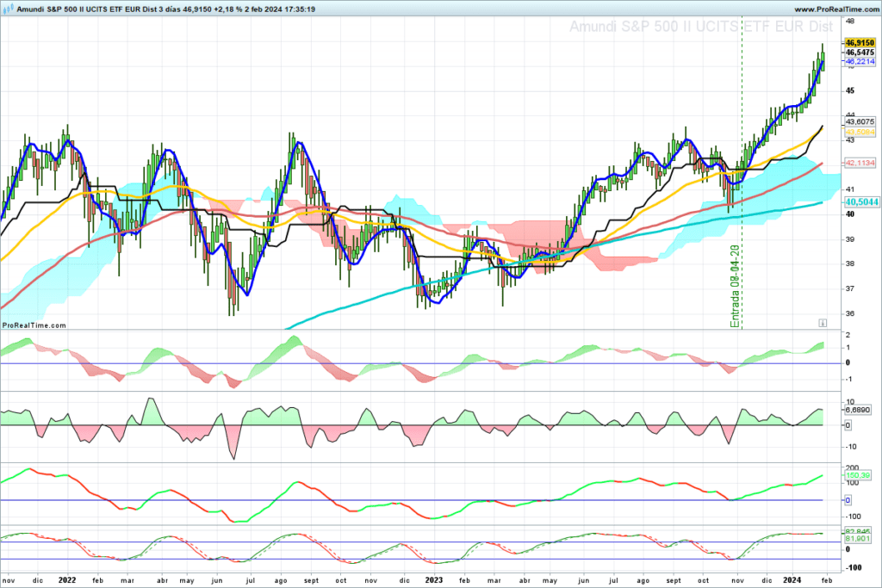This screenshot has width=882, height=588.
Task: Click the 'sept' 2023 label on time axis
Action: 674,581
